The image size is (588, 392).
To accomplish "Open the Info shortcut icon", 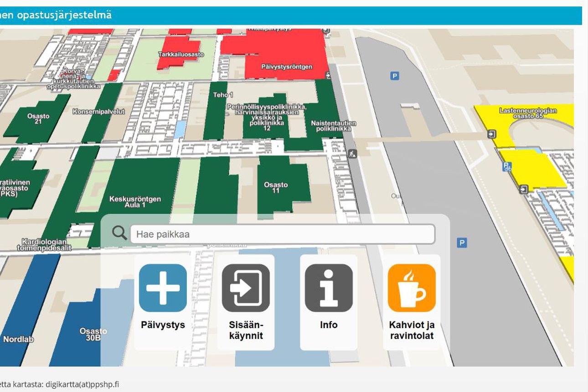I will [329, 288].
